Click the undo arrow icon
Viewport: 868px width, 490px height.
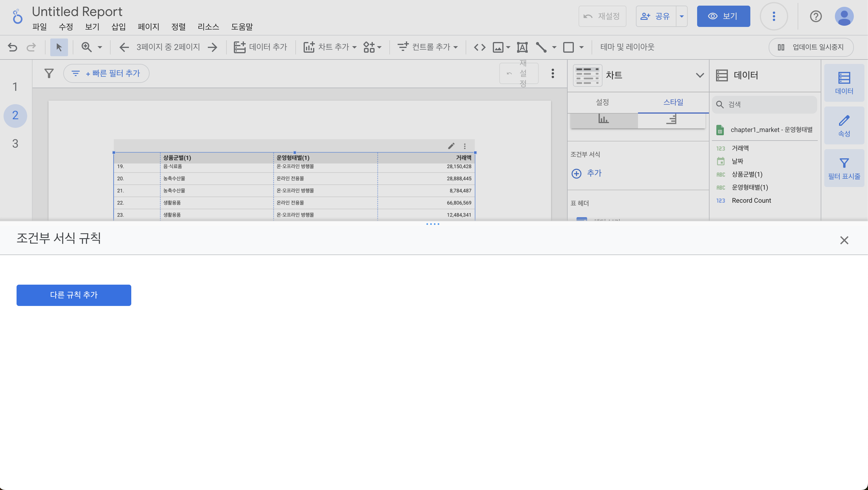(12, 47)
